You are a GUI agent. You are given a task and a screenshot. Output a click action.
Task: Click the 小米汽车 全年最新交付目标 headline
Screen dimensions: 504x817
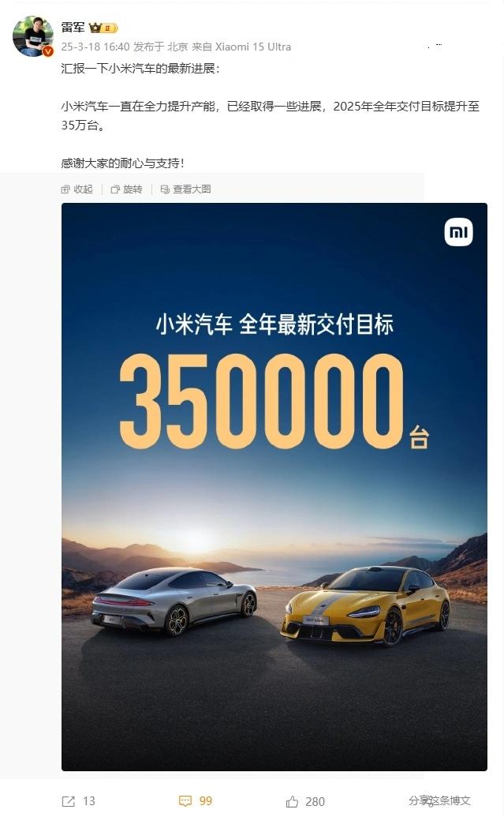(x=274, y=324)
